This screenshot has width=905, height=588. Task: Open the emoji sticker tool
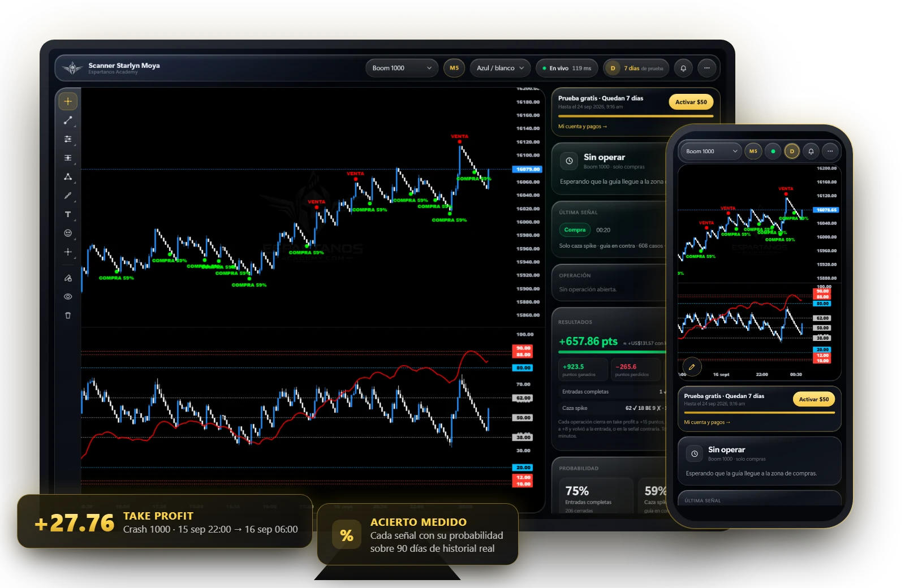point(68,233)
